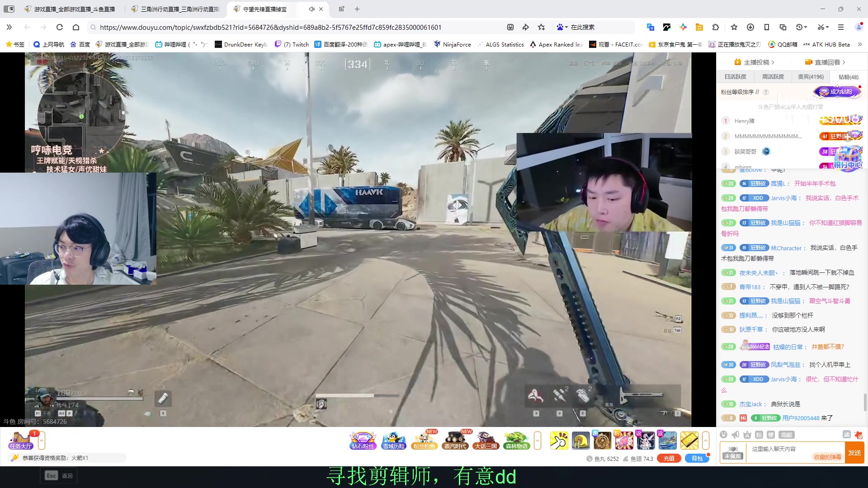This screenshot has width=868, height=488.
Task: Click the share arrow icon in address bar
Action: [x=525, y=27]
